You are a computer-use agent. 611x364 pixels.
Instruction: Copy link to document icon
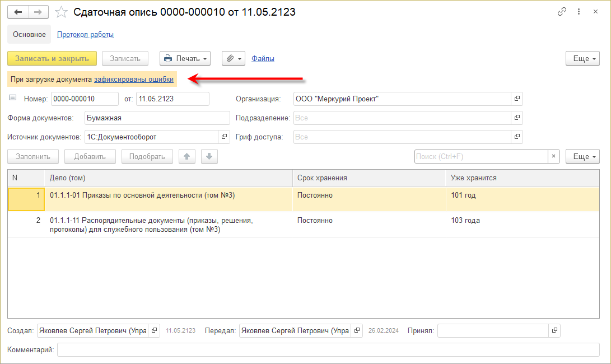point(562,12)
